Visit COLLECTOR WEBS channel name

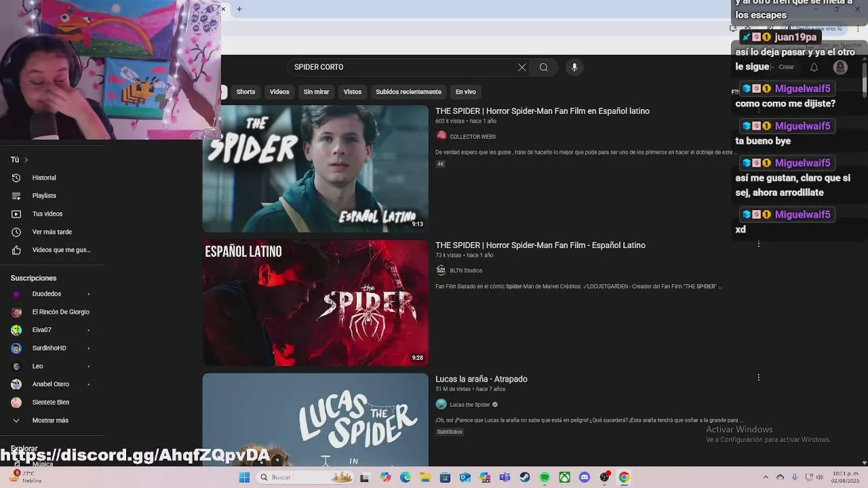point(473,137)
